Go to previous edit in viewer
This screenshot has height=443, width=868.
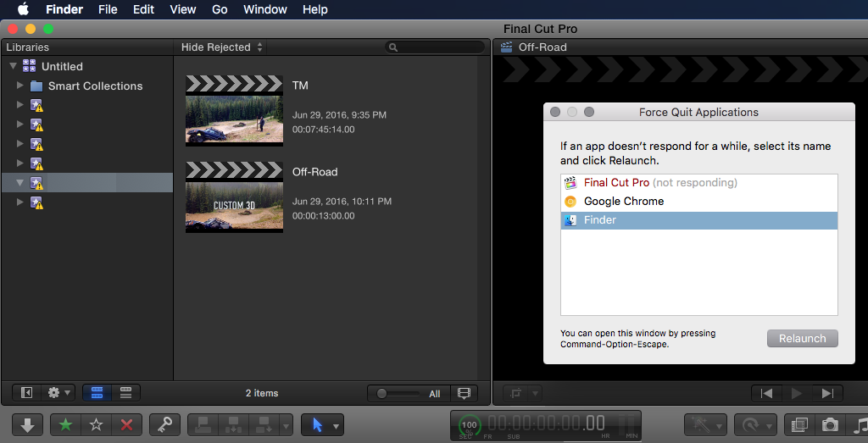point(766,393)
